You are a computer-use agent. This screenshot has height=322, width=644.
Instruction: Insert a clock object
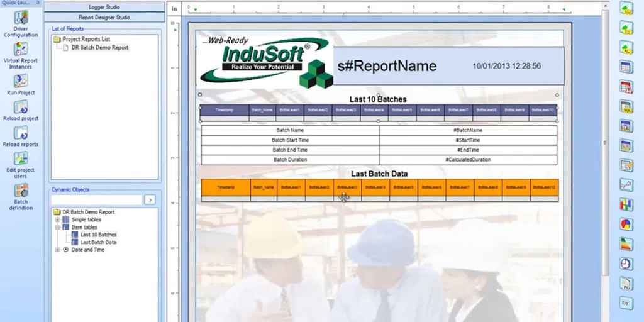point(626,264)
